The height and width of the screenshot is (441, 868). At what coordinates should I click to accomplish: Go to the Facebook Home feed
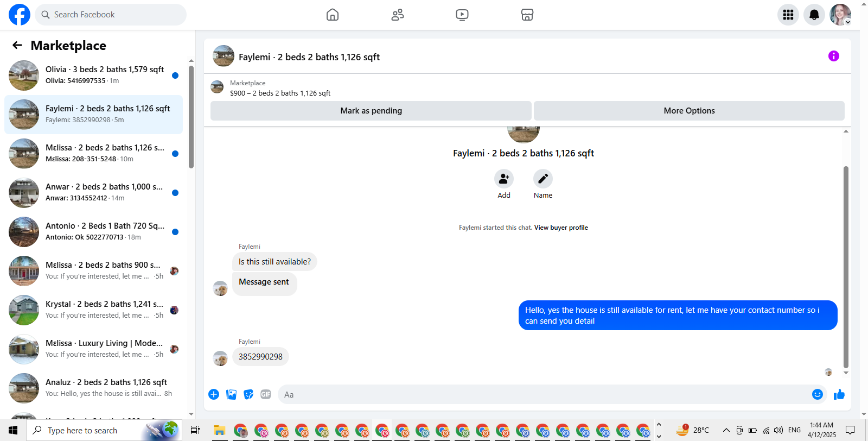pyautogui.click(x=333, y=15)
